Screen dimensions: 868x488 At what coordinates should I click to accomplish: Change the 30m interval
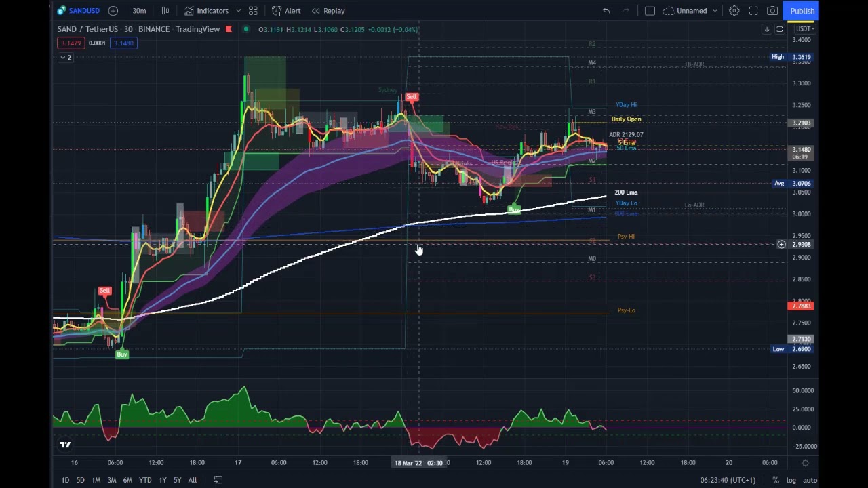pyautogui.click(x=139, y=11)
